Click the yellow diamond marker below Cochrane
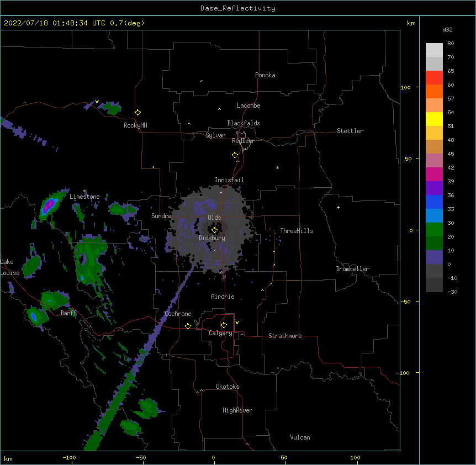476x465 pixels. pyautogui.click(x=188, y=326)
